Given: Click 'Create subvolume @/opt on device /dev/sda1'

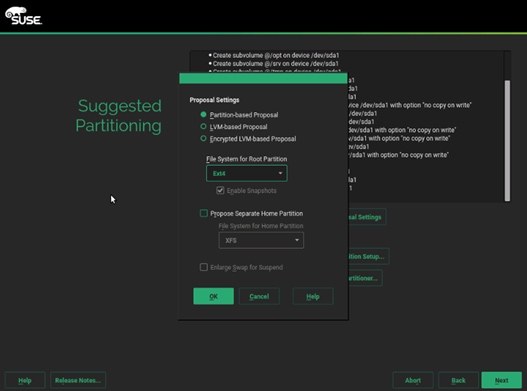Looking at the screenshot, I should click(x=276, y=55).
